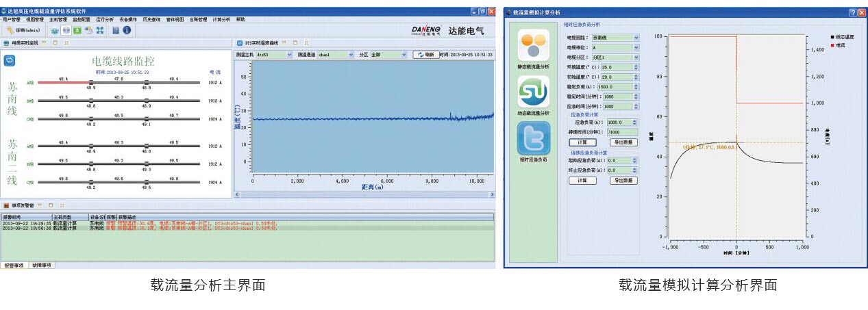Click the green toolbar icon
868x310 pixels.
click(x=77, y=31)
